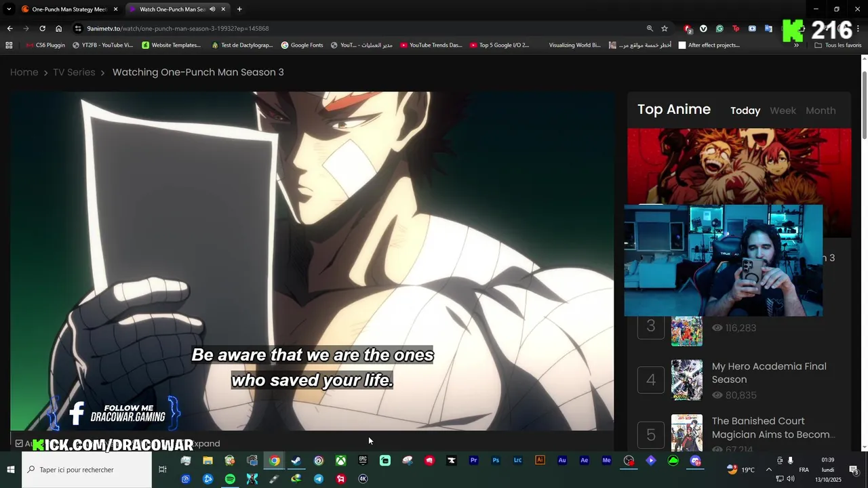Click the My Hero Academia rank 4 thumbnail
This screenshot has height=488, width=868.
pos(687,380)
